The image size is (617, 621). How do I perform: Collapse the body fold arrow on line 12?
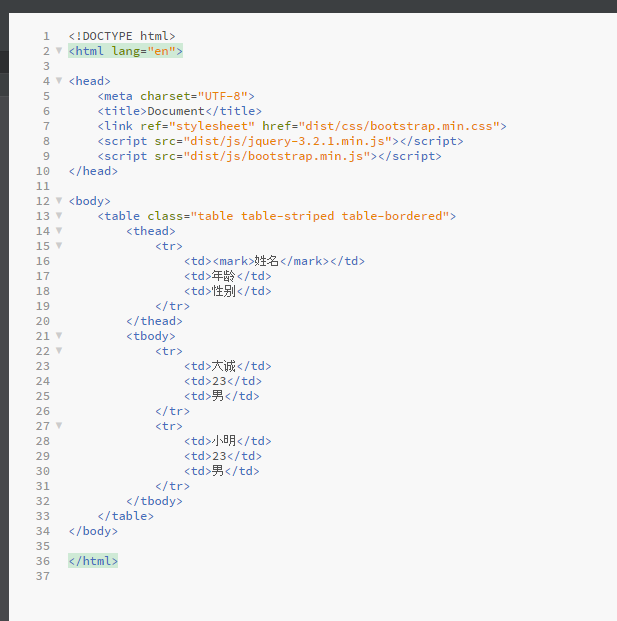(x=59, y=200)
